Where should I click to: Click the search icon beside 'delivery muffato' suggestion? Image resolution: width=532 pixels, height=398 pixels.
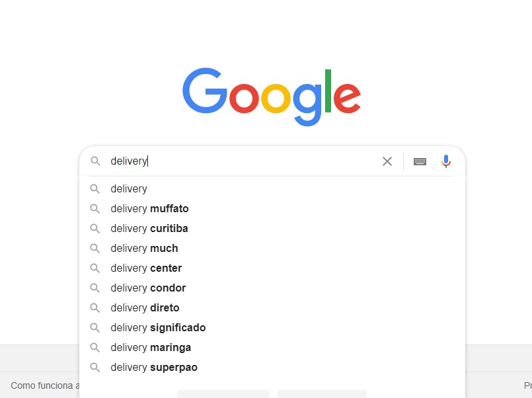(x=95, y=208)
